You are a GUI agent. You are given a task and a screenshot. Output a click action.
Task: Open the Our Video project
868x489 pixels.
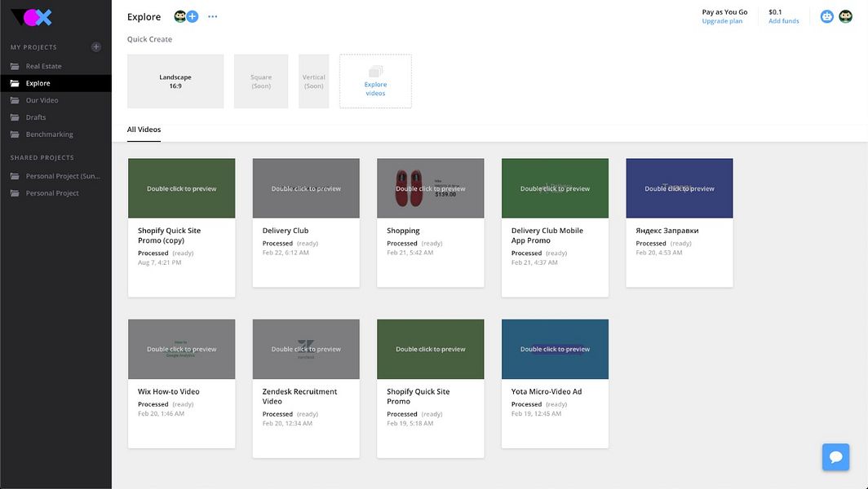[55, 101]
